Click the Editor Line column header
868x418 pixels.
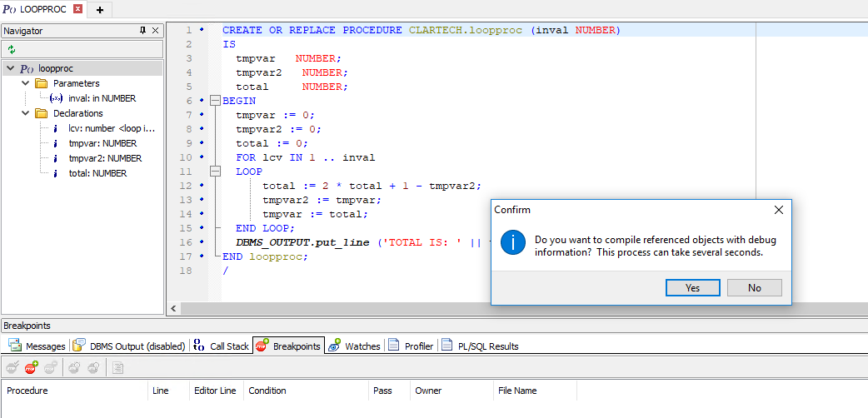coord(216,391)
